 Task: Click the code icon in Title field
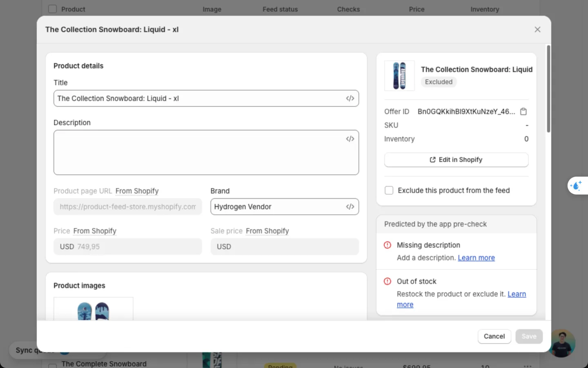(350, 98)
